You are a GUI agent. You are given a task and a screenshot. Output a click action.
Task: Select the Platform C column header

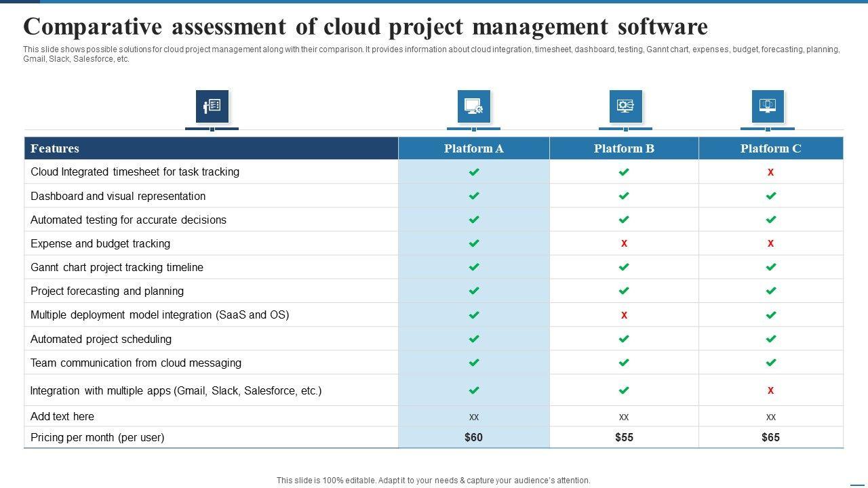[x=771, y=148]
